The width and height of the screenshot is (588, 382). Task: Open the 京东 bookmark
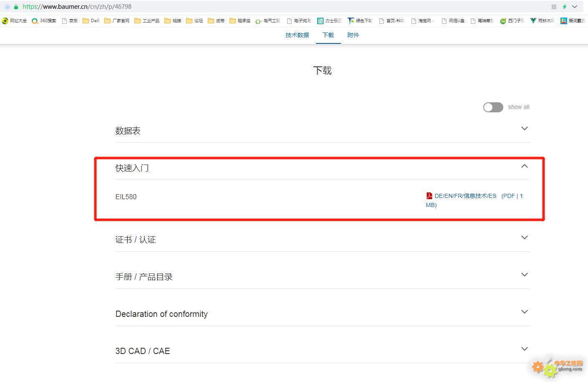[70, 20]
